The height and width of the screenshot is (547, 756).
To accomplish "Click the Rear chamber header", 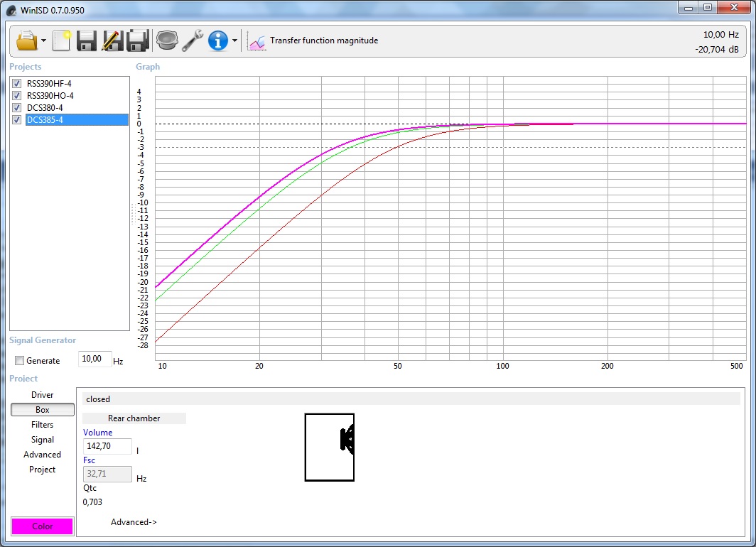I will (x=134, y=418).
